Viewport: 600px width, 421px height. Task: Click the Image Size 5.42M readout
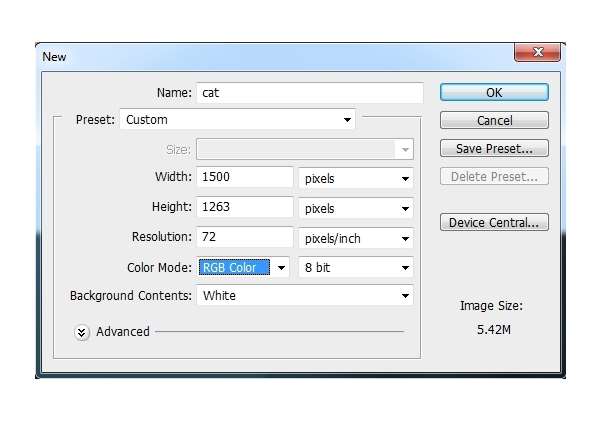tap(494, 328)
